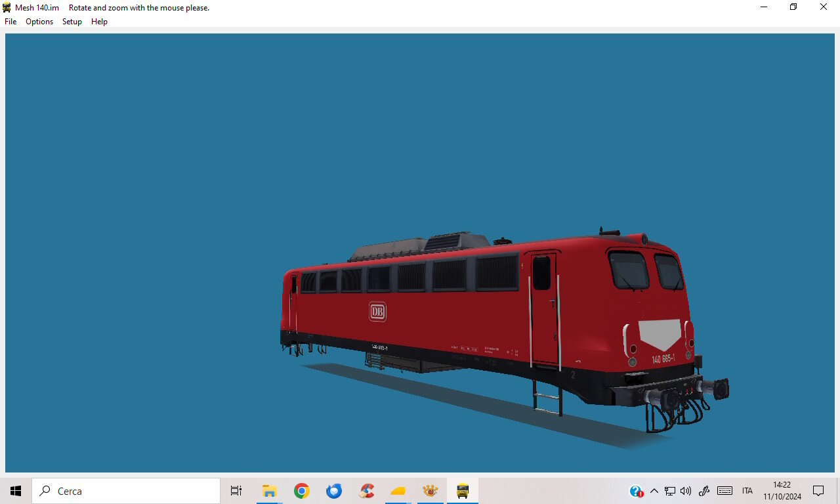Open the Help menu

coord(99,22)
